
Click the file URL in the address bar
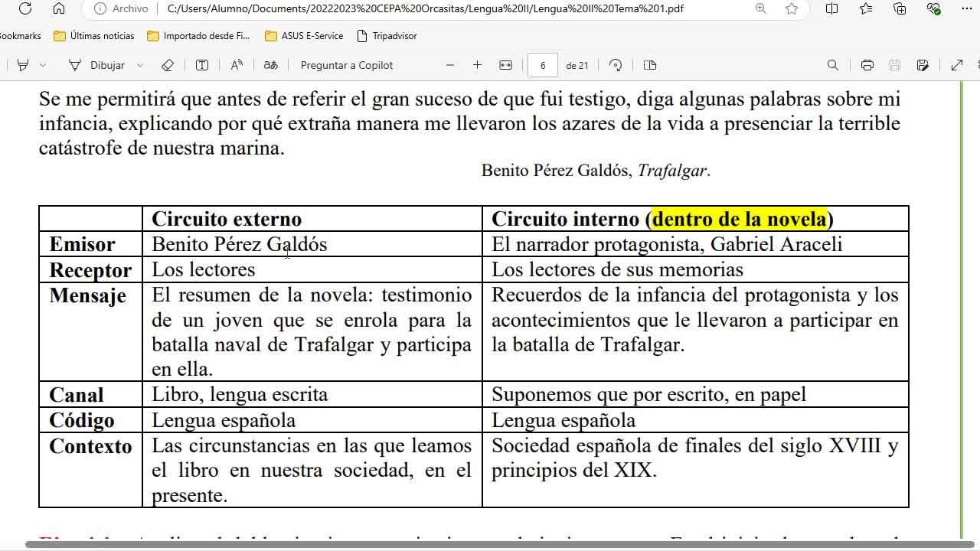point(424,8)
